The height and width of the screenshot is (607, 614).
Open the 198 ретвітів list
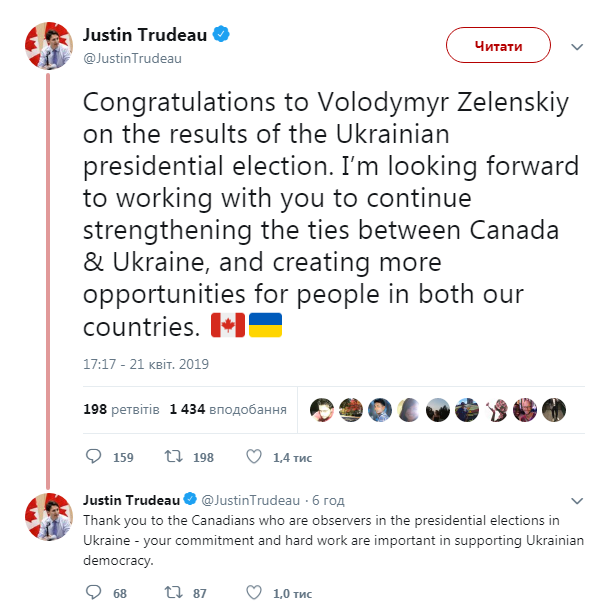pos(121,409)
